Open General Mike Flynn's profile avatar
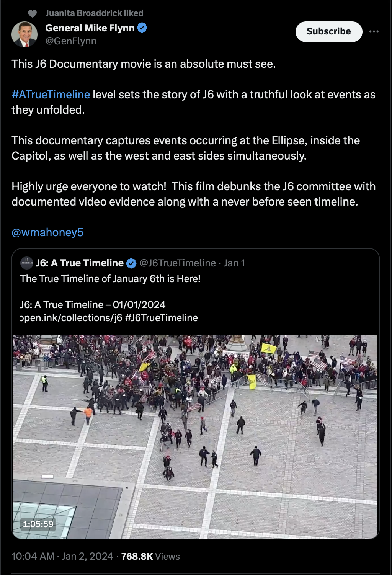Screen dimensions: 392x575 click(x=24, y=34)
